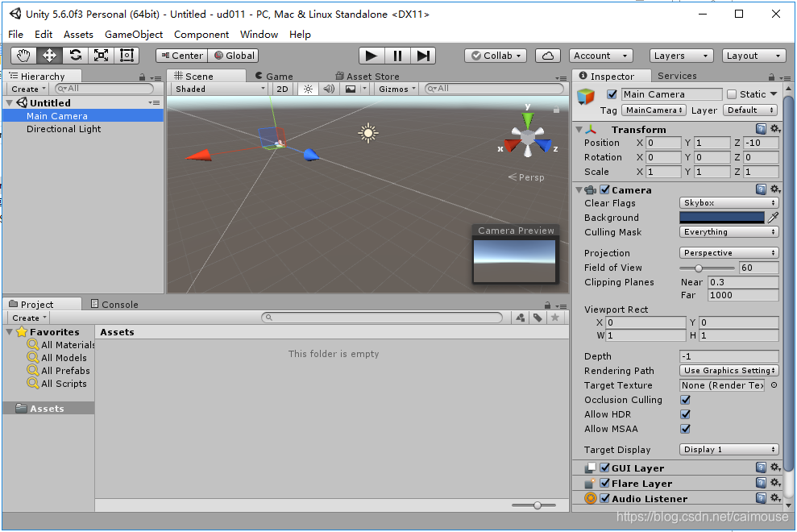Uncheck Occlusion Culling

(685, 400)
